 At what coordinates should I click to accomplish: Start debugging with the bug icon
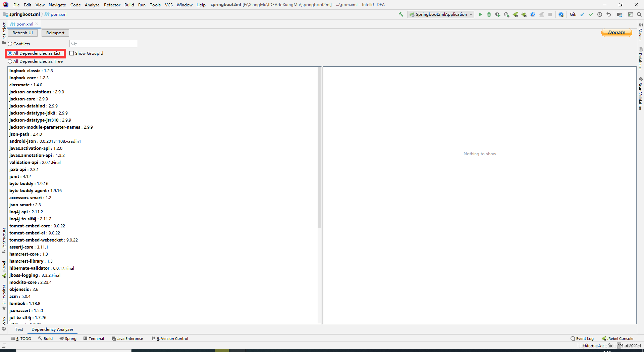pyautogui.click(x=489, y=14)
